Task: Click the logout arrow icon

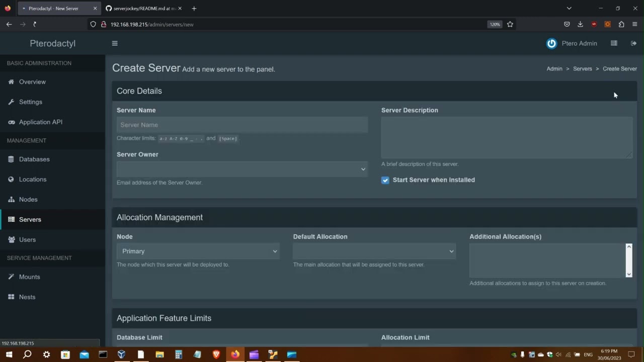Action: click(633, 43)
